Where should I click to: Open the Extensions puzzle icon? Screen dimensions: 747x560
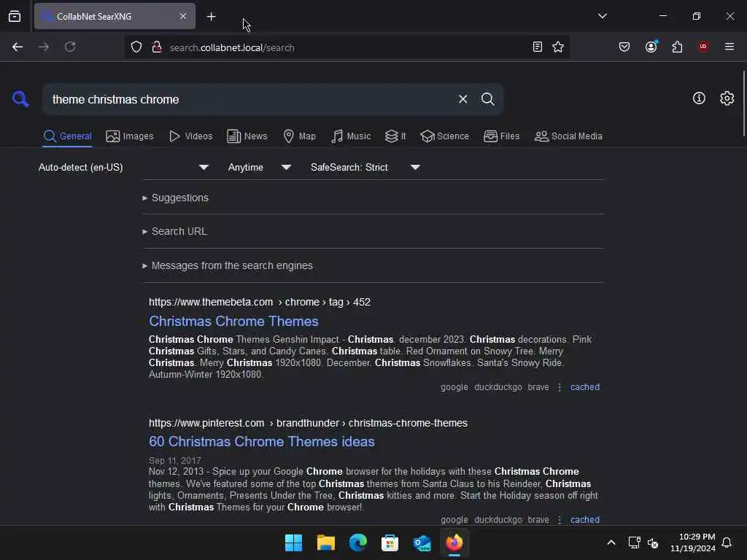click(x=677, y=47)
